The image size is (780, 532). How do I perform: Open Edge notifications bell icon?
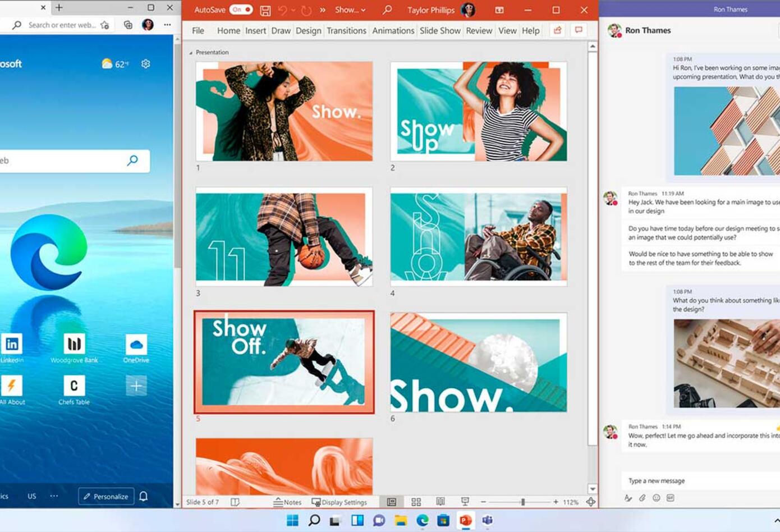[x=144, y=496]
